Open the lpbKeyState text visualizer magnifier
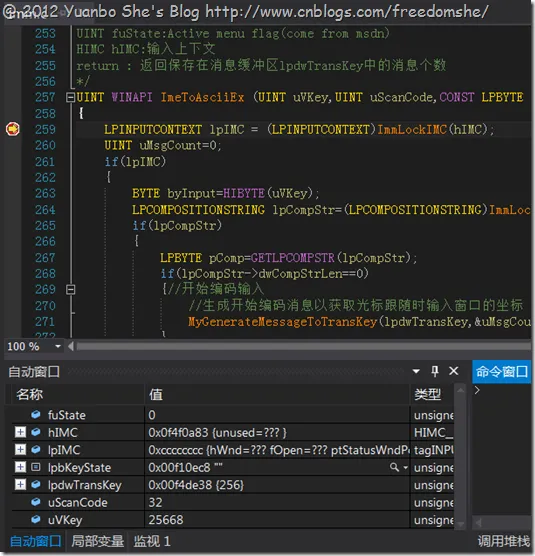Image resolution: width=535 pixels, height=556 pixels. click(395, 467)
